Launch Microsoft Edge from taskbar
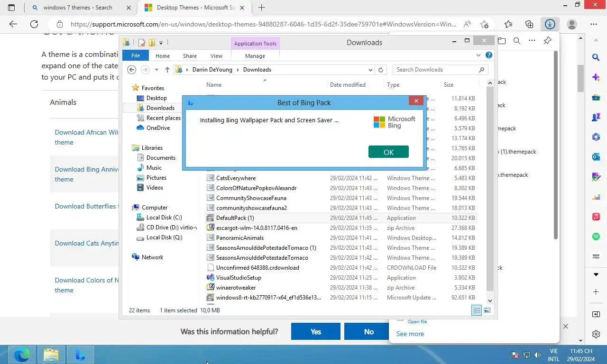The height and width of the screenshot is (364, 607). [x=21, y=355]
